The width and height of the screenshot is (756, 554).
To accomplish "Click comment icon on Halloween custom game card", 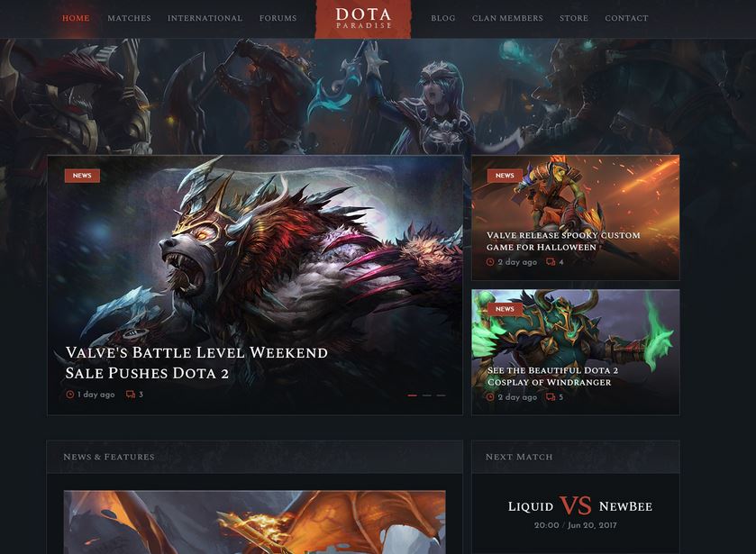I will (551, 262).
